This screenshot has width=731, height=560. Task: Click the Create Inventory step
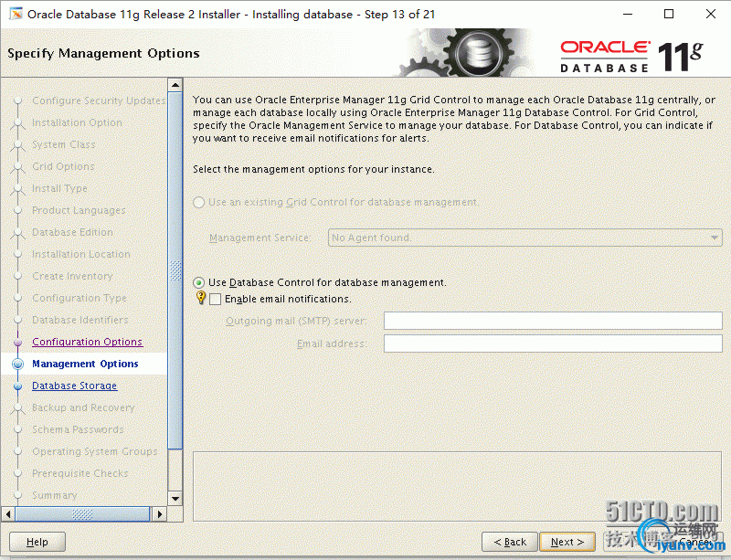click(72, 276)
